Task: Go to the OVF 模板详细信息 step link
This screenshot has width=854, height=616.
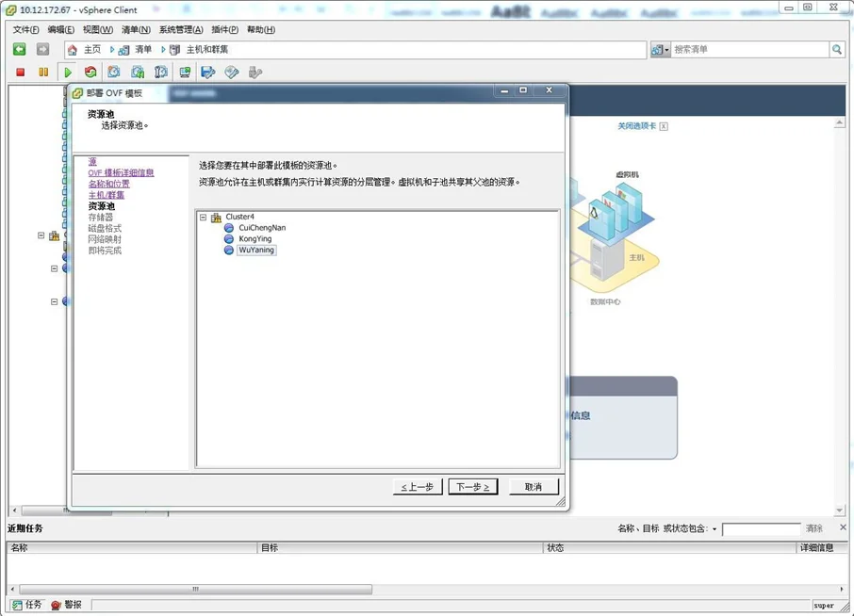Action: pyautogui.click(x=121, y=173)
